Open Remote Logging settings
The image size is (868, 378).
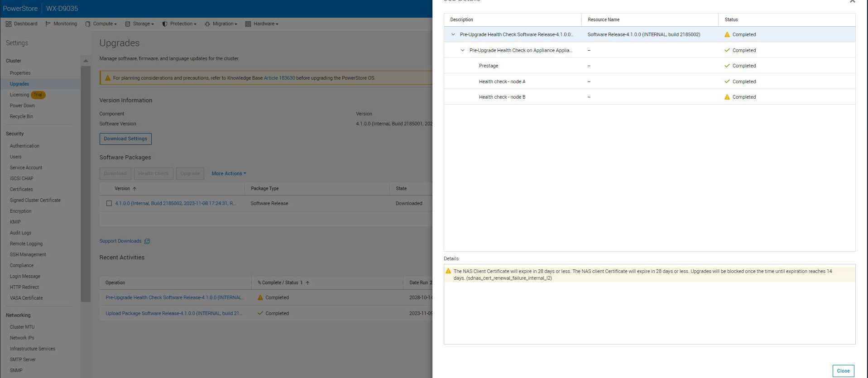point(26,244)
